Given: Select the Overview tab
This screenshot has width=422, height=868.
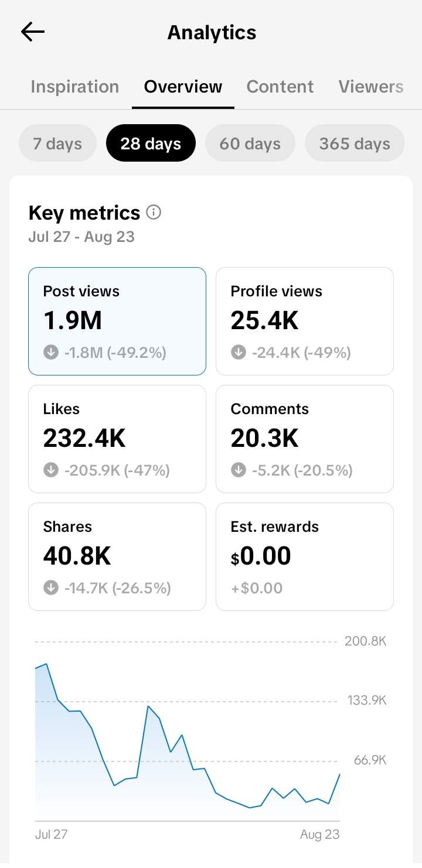Looking at the screenshot, I should click(x=183, y=87).
